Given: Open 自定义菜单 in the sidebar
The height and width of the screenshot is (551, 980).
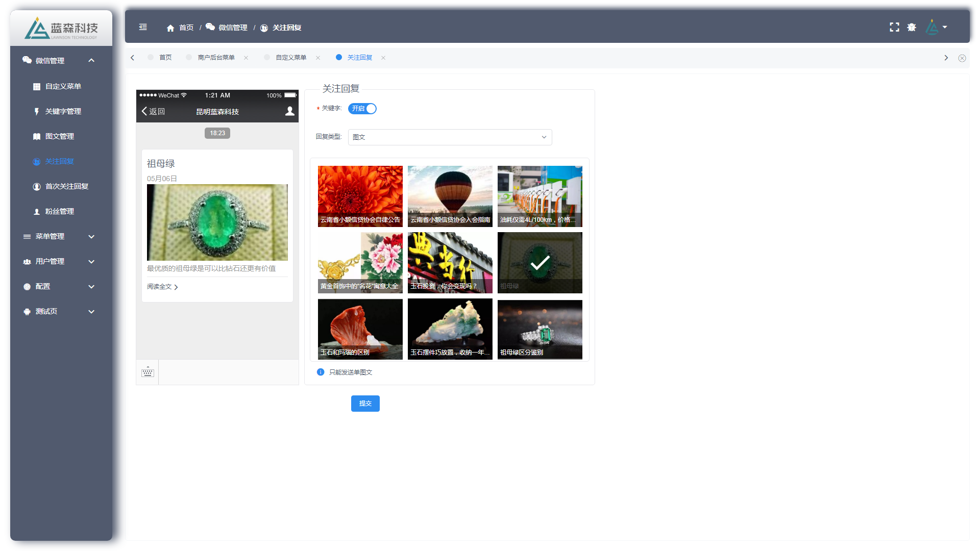Looking at the screenshot, I should pyautogui.click(x=63, y=86).
